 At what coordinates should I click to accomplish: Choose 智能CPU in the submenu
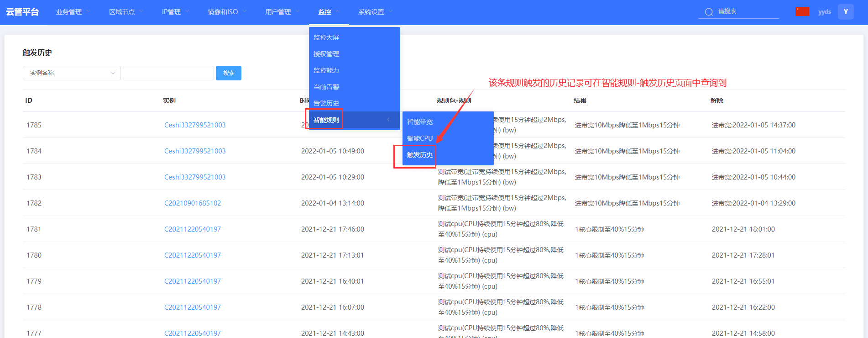448,138
